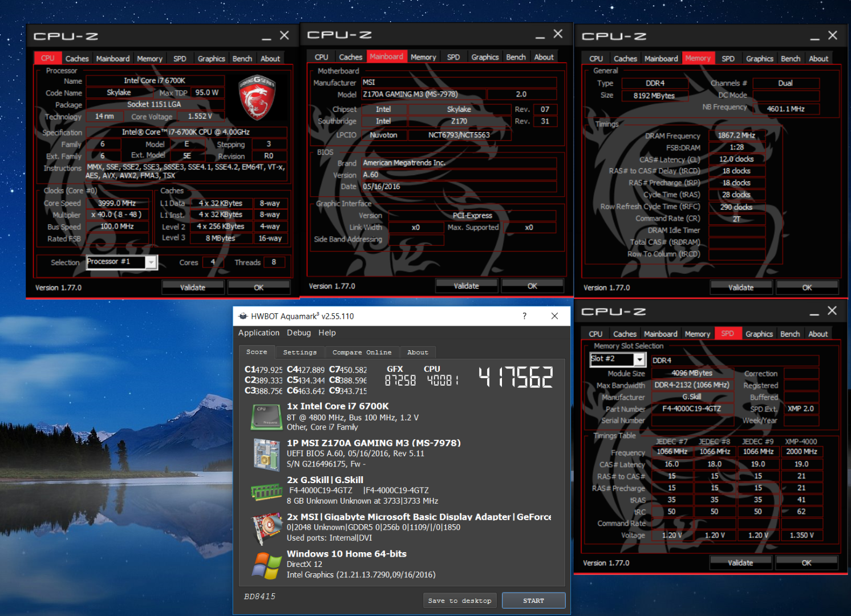Click the motherboard icon in Aquamark results
Screen dimensions: 851x616
click(x=266, y=454)
